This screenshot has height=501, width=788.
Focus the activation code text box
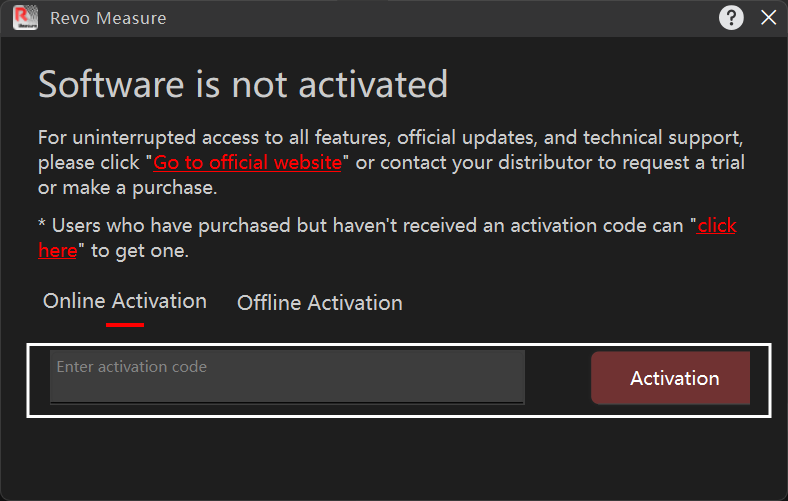tap(287, 376)
